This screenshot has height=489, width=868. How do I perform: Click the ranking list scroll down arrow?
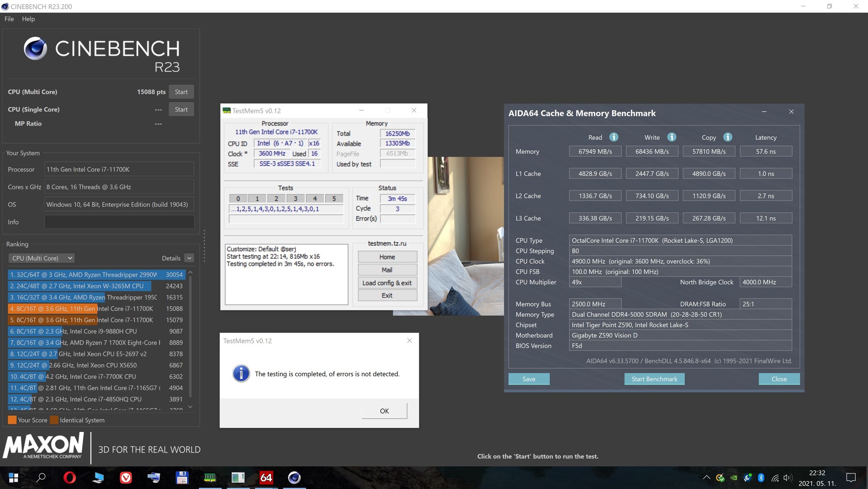[x=190, y=407]
